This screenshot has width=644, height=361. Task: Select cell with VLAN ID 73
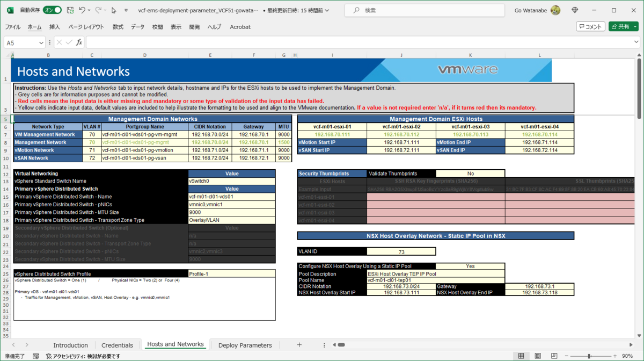pyautogui.click(x=401, y=251)
